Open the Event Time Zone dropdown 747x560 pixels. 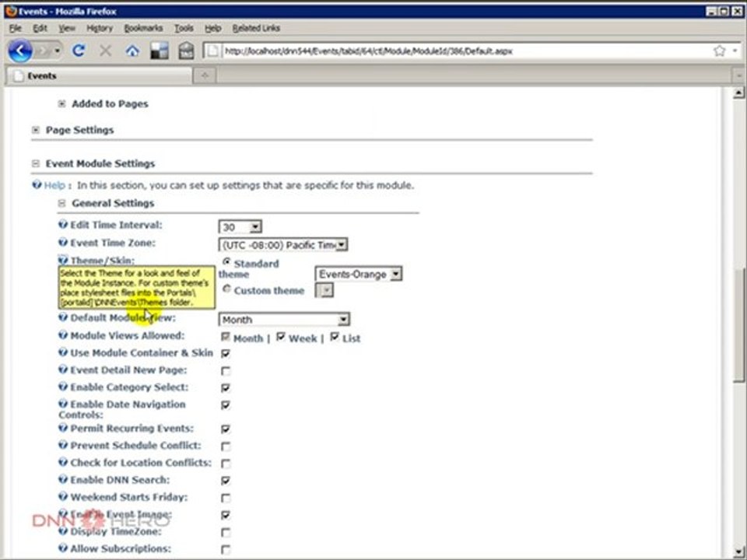coord(283,245)
